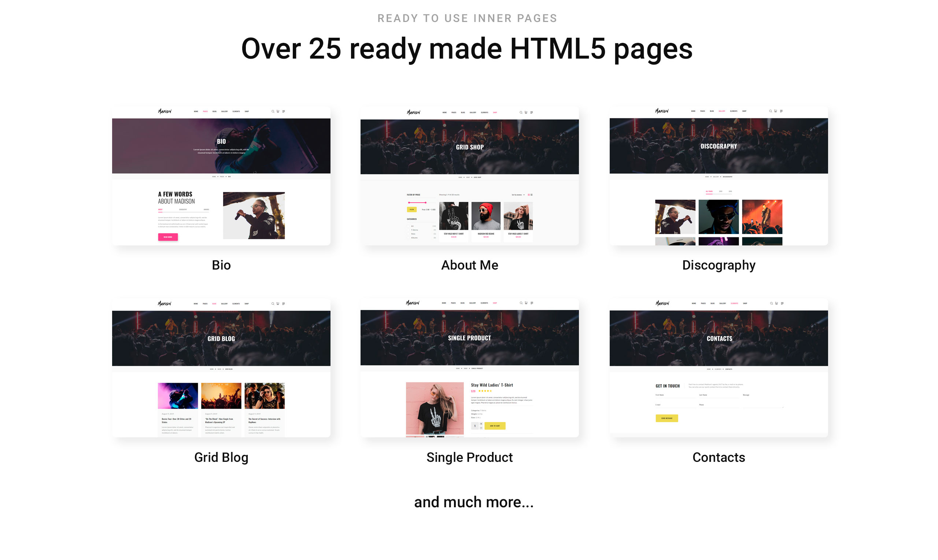
Task: Check the Hats category checkbox
Action: (409, 234)
